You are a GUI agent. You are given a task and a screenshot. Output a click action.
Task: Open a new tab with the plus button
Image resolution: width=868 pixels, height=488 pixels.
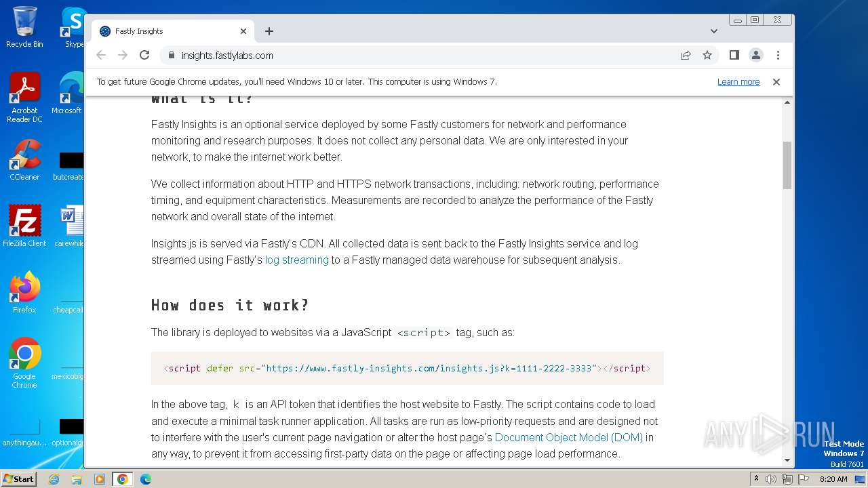269,31
